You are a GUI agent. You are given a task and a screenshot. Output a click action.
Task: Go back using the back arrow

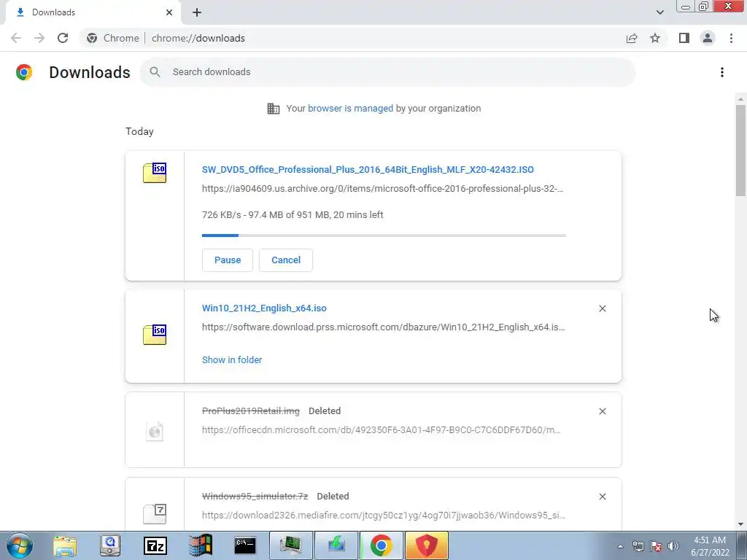(16, 38)
